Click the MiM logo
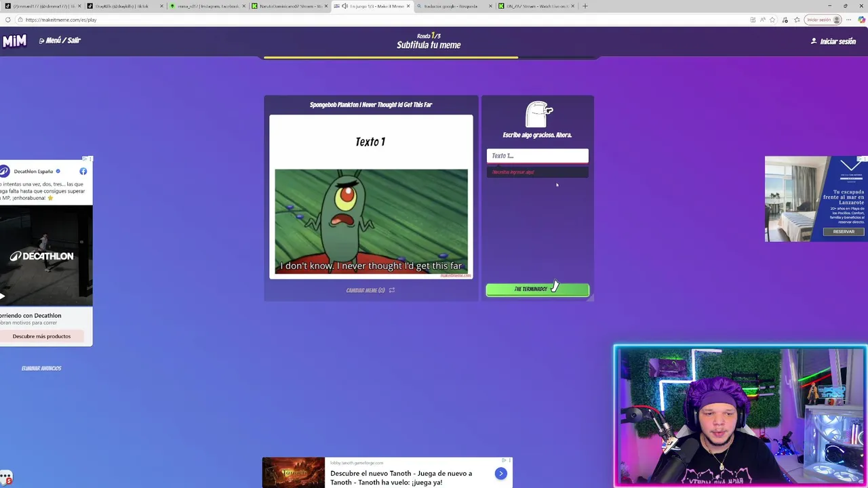This screenshot has width=868, height=488. click(14, 41)
